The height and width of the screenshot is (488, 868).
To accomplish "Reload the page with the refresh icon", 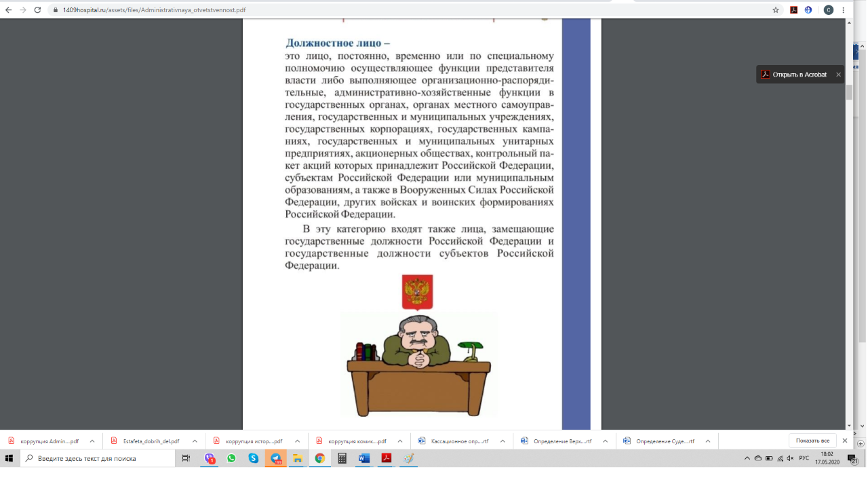I will tap(37, 10).
